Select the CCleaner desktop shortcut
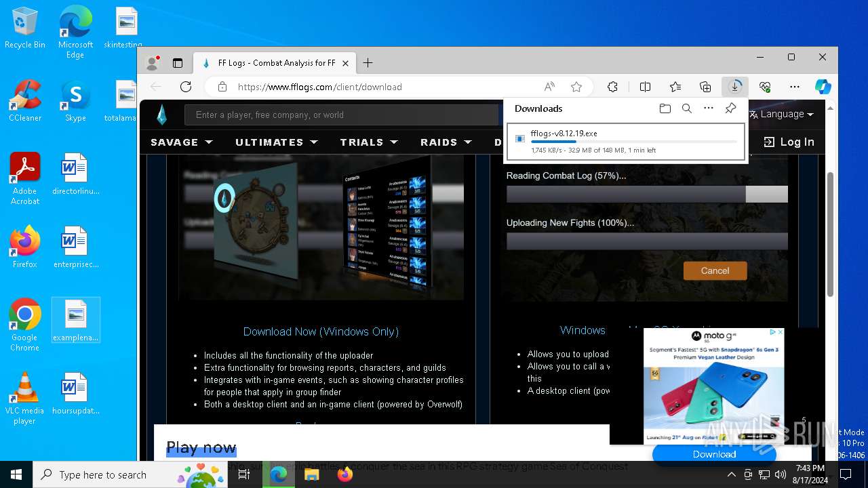 [25, 101]
